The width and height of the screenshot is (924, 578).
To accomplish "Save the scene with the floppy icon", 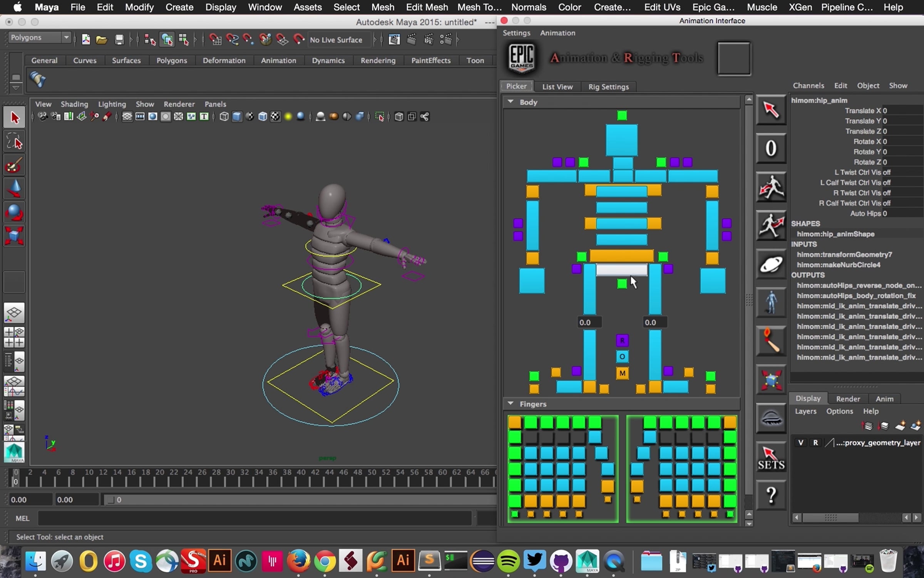I will point(119,39).
